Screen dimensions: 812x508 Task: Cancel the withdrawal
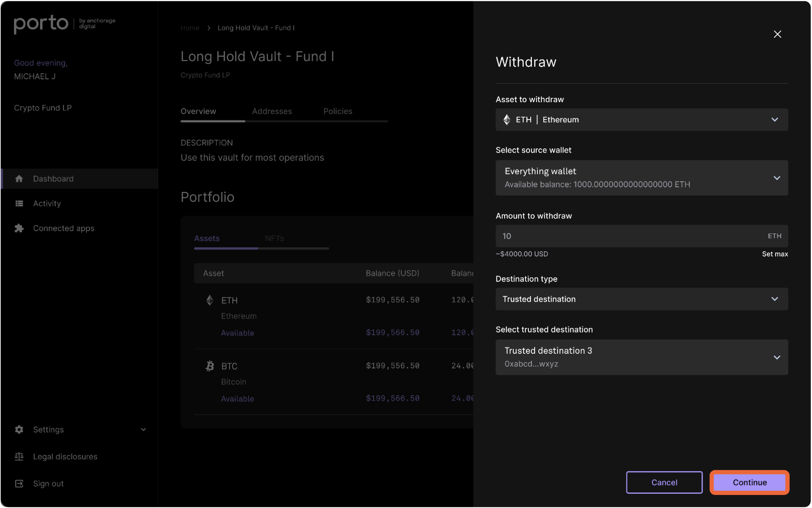tap(664, 482)
